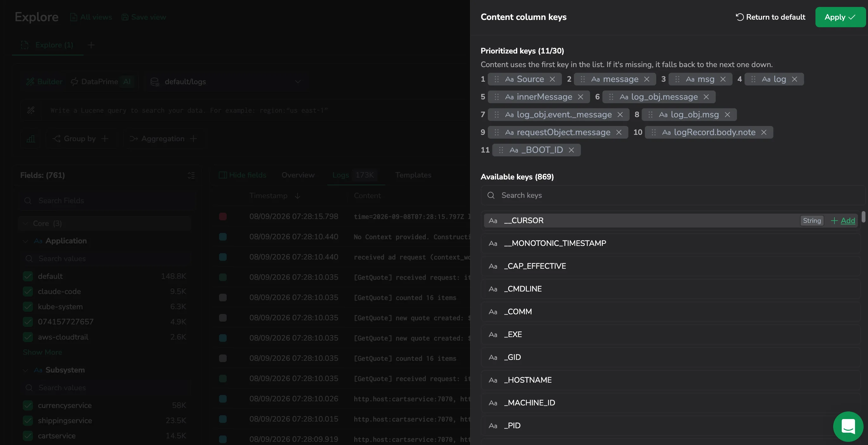Uncheck the aws-cloudtrail application checkbox
The image size is (868, 445).
pyautogui.click(x=28, y=337)
